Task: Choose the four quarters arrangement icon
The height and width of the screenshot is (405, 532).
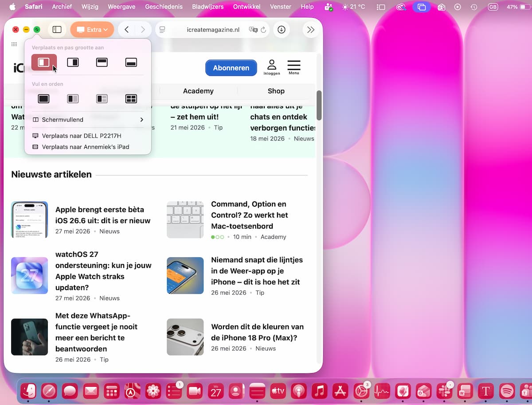Action: pos(131,99)
